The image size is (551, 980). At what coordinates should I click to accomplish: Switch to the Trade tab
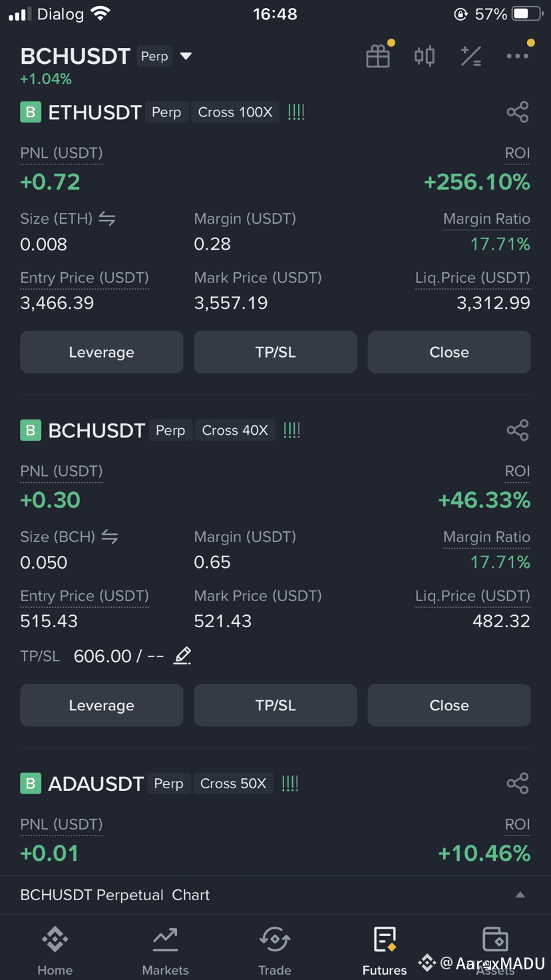[275, 951]
